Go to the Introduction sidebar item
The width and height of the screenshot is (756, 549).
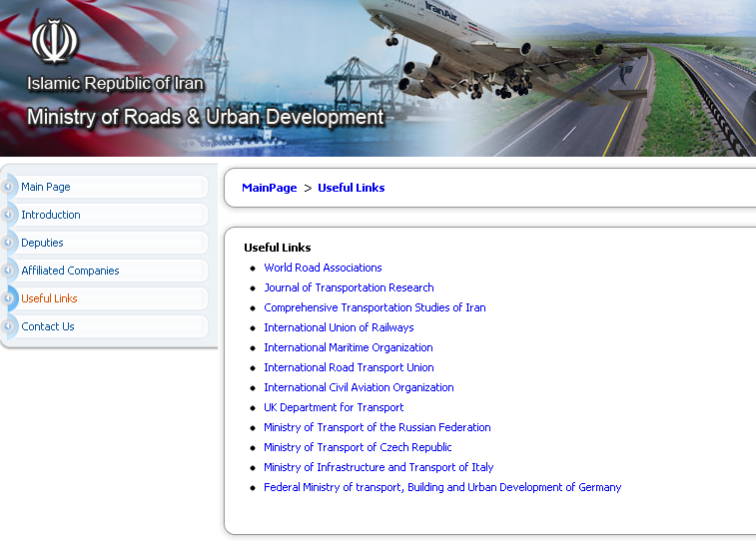(x=51, y=215)
